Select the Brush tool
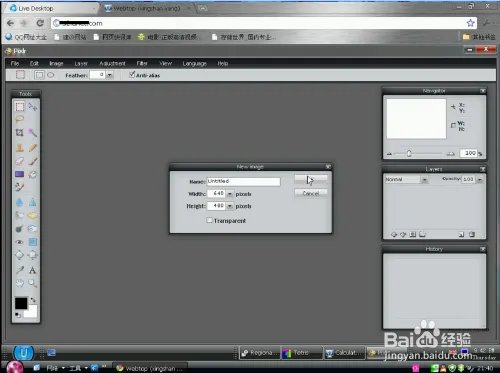The height and width of the screenshot is (373, 500). [33, 161]
